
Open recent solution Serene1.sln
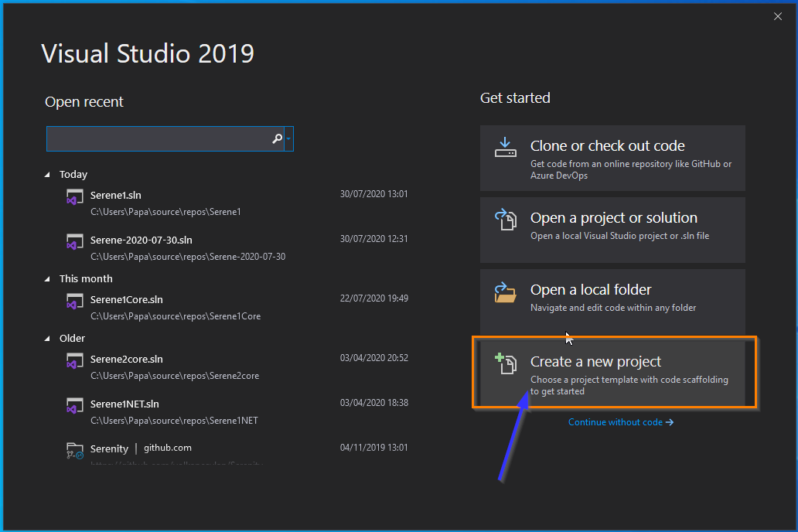pyautogui.click(x=115, y=195)
